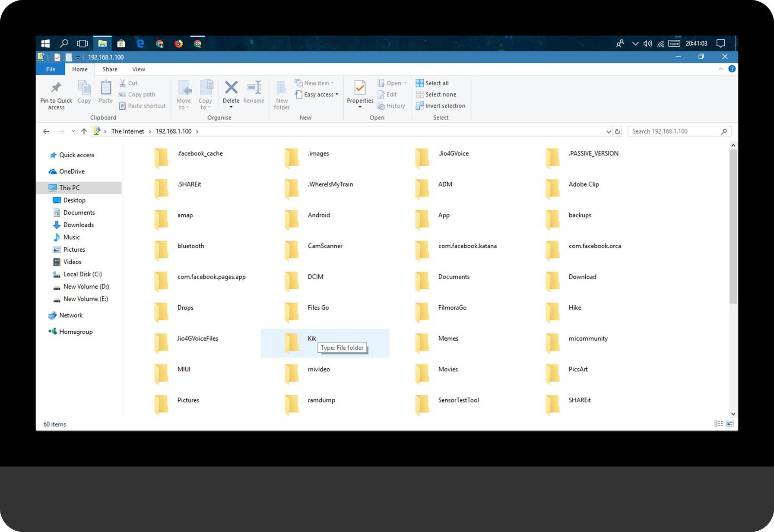Click the Delete X icon
Viewport: 774px width, 532px height.
point(231,88)
